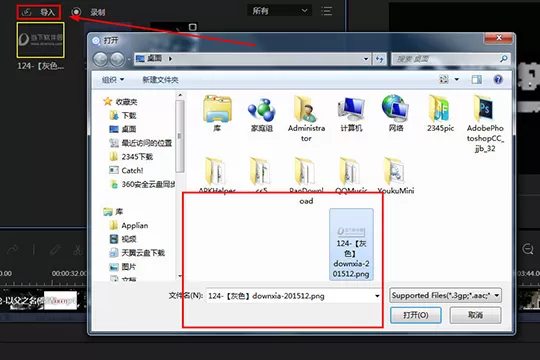Screen dimensions: 540x360
Task: Click the dialog Back navigation arrow
Action: click(x=101, y=59)
